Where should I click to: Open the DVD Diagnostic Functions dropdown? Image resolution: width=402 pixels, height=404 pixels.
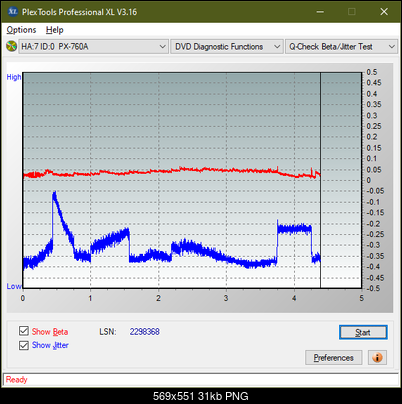point(227,47)
